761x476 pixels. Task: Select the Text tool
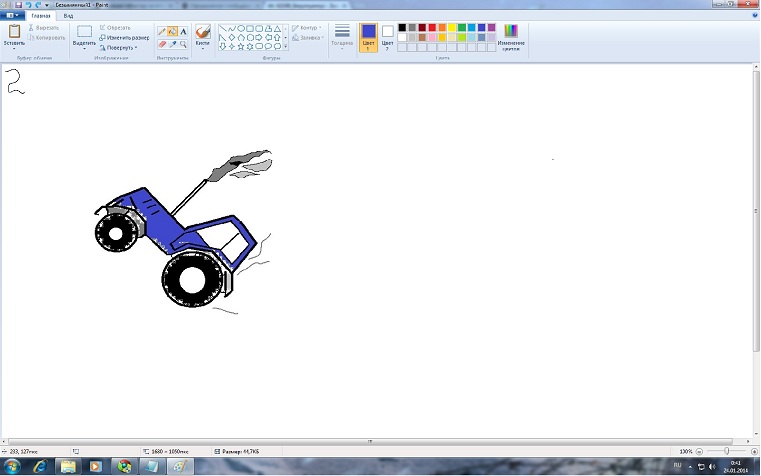click(183, 32)
